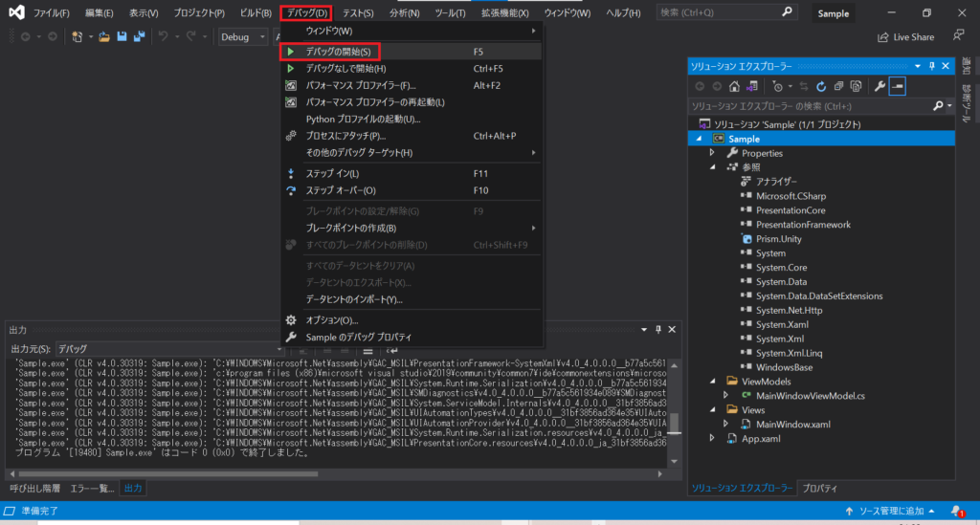This screenshot has width=980, height=525.
Task: Switch to the Error List tab
Action: pyautogui.click(x=92, y=488)
